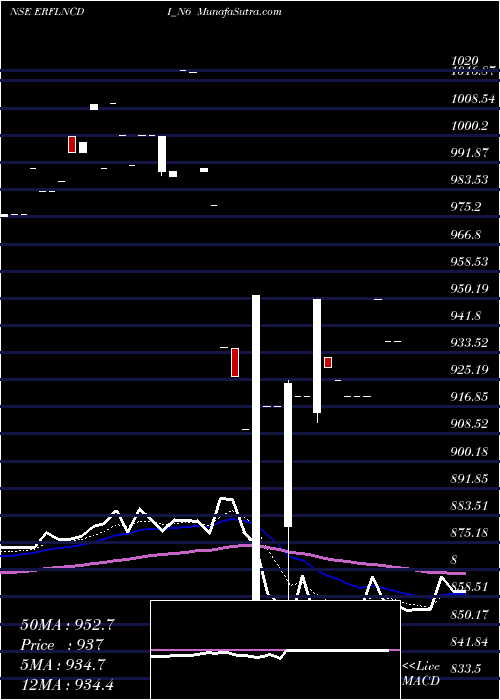Select the 916.85 price axis label
Viewport: 500px width, 700px height.
[x=469, y=397]
